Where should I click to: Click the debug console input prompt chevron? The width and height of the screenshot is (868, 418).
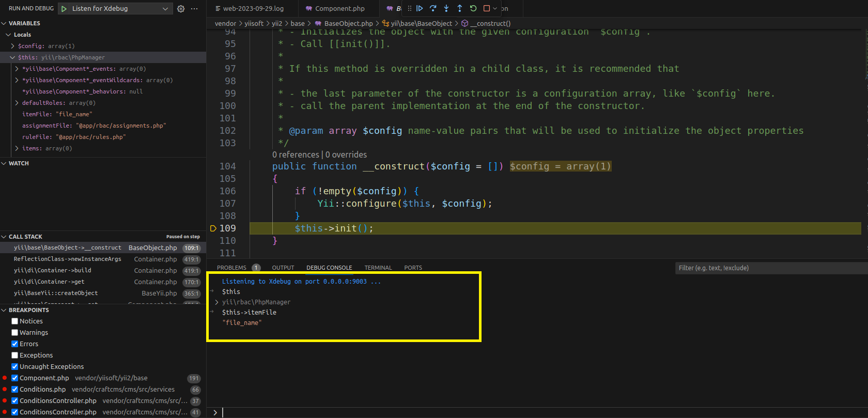point(215,412)
